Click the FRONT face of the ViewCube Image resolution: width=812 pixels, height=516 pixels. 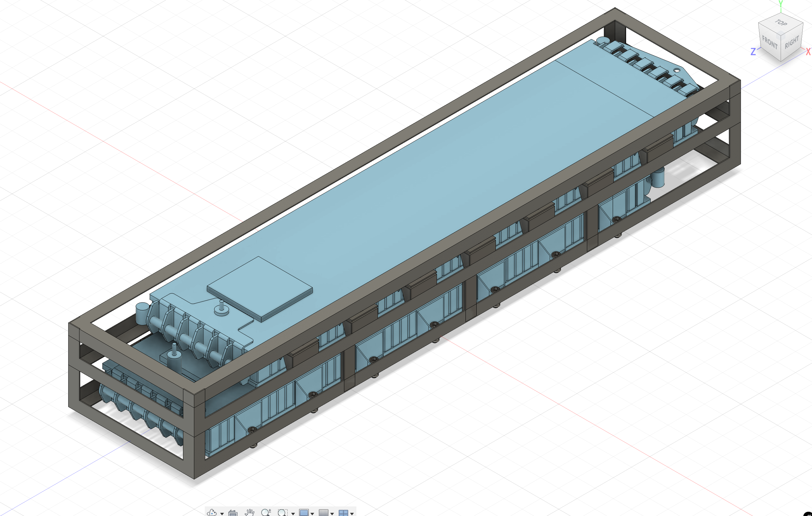(x=769, y=43)
